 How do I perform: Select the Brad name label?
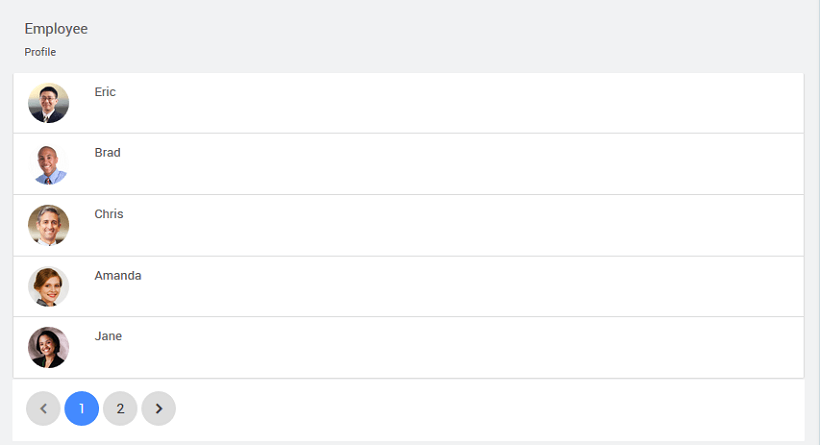click(107, 153)
